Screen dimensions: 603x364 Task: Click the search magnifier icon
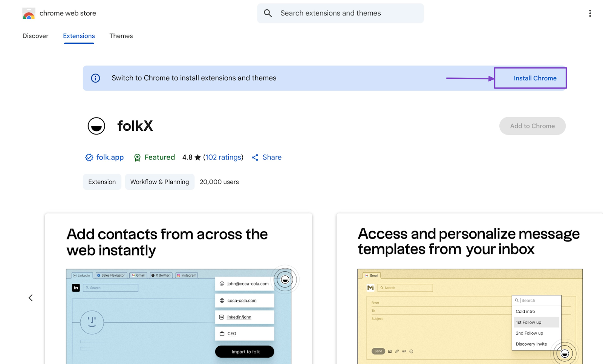(268, 13)
